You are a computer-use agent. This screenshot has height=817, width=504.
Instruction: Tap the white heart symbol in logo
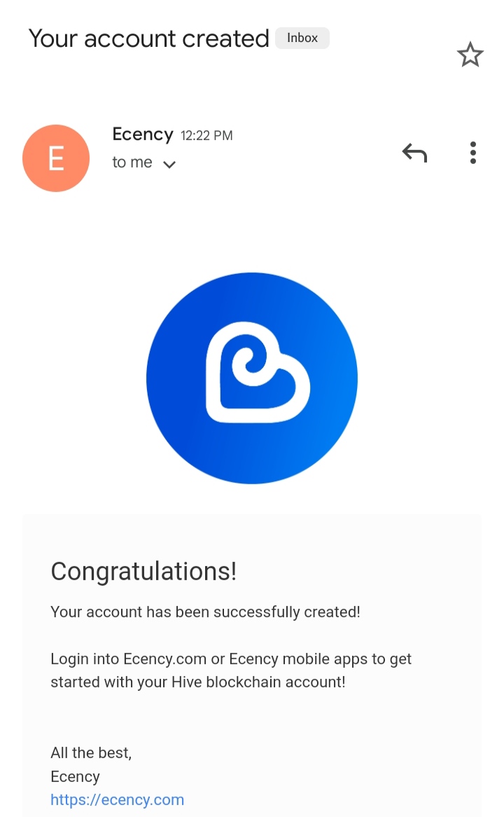[x=257, y=373]
